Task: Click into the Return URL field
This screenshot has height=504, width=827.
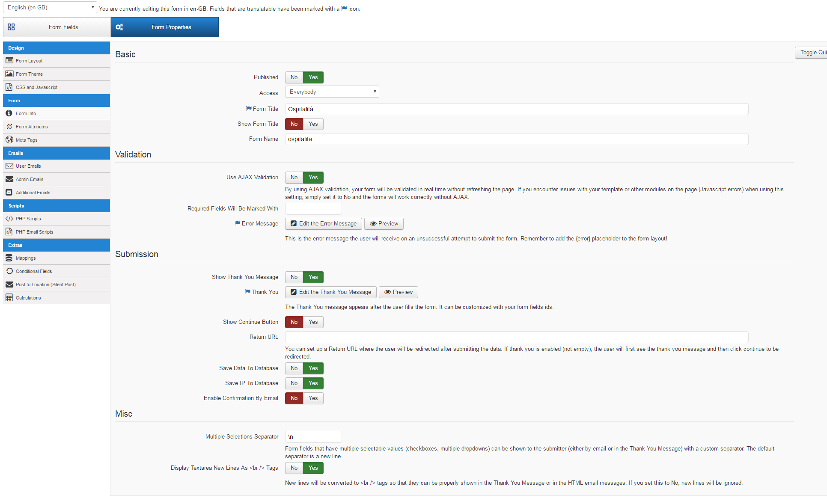Action: (x=516, y=337)
